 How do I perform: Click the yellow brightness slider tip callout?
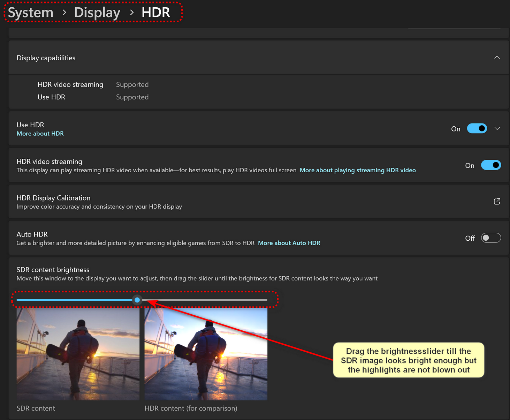click(x=409, y=360)
